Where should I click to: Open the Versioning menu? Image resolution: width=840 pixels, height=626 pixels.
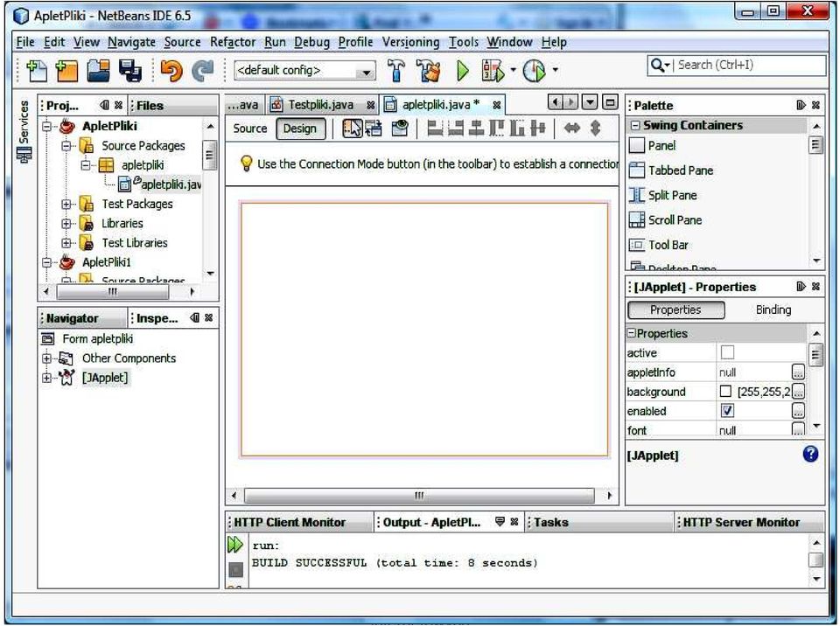[411, 42]
